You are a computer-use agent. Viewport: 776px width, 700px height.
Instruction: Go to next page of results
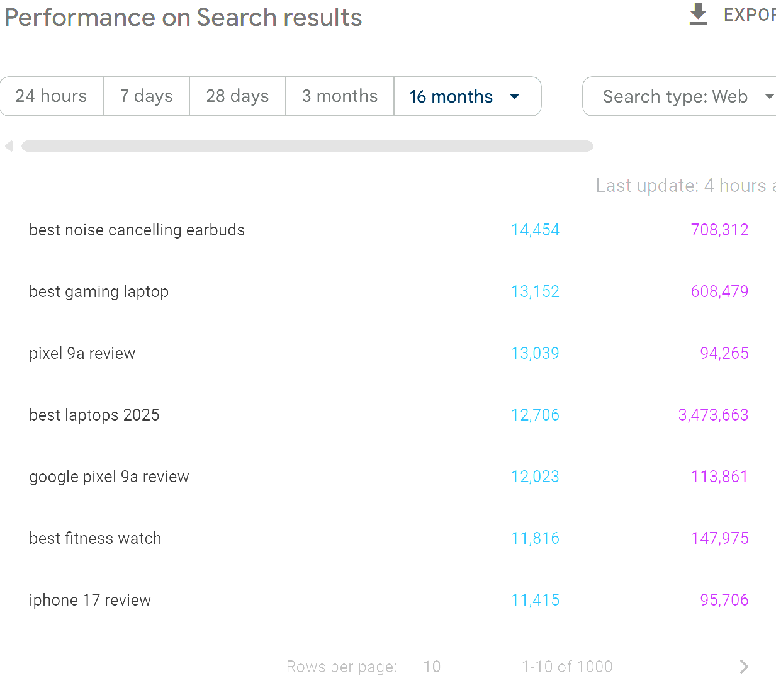[744, 667]
